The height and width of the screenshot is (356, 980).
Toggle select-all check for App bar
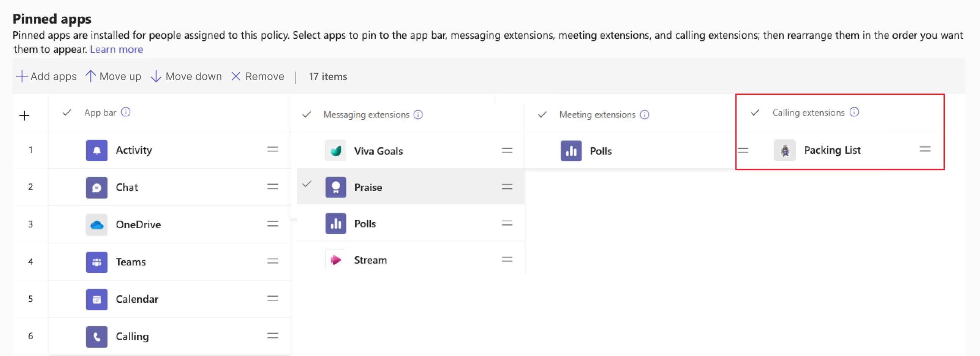click(67, 112)
